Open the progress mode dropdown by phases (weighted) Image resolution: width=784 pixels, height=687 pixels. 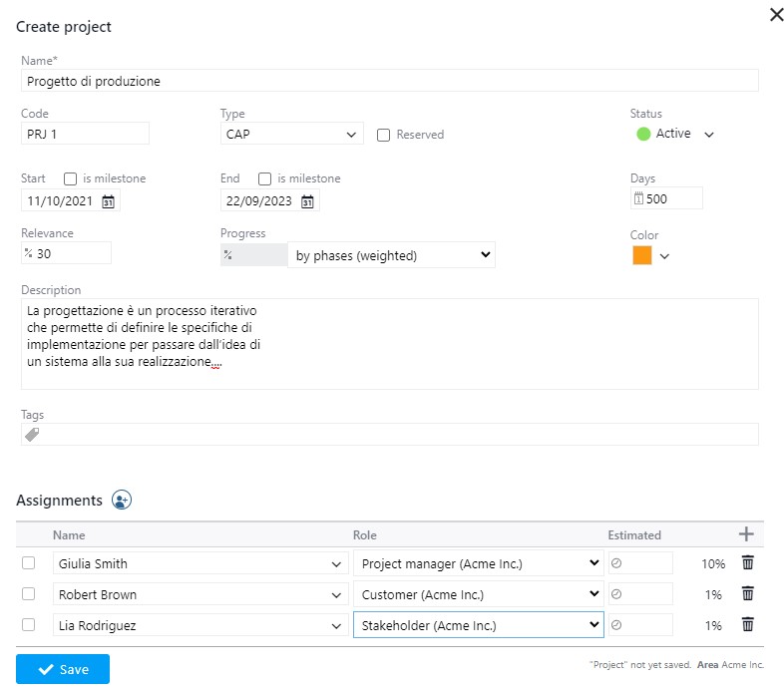[391, 255]
